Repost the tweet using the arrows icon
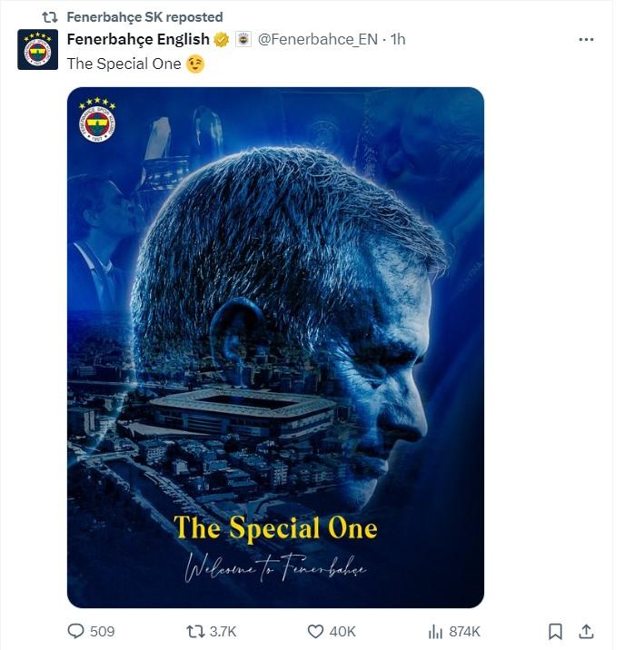 194,631
